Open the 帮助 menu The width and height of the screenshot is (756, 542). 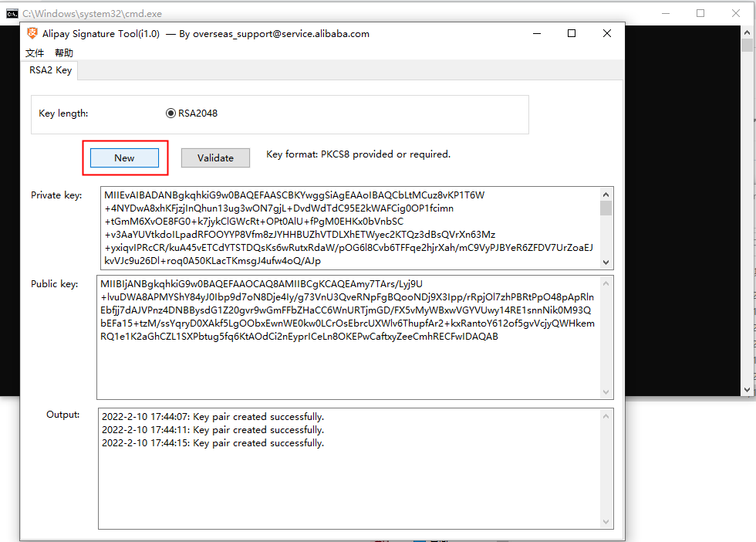pyautogui.click(x=63, y=53)
